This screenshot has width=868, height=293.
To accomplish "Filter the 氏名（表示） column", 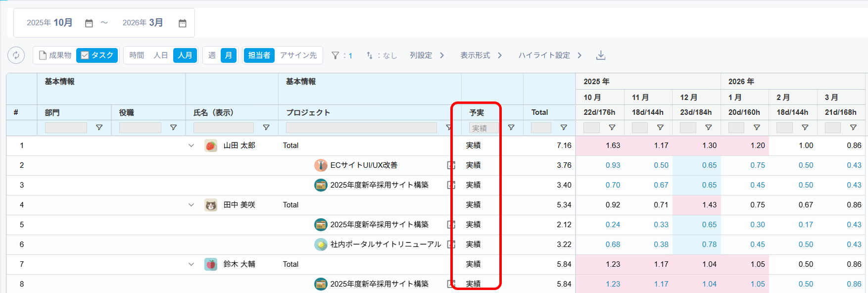I will tap(266, 128).
